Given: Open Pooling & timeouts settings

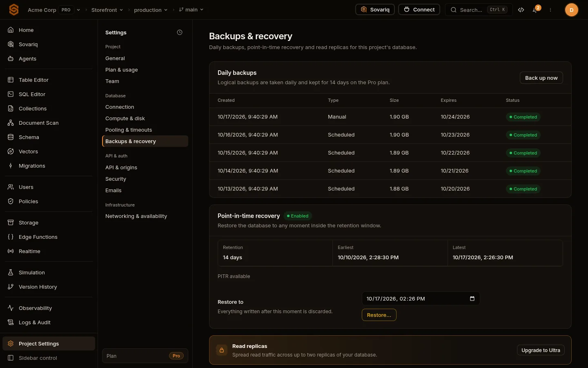Looking at the screenshot, I should (x=145, y=130).
